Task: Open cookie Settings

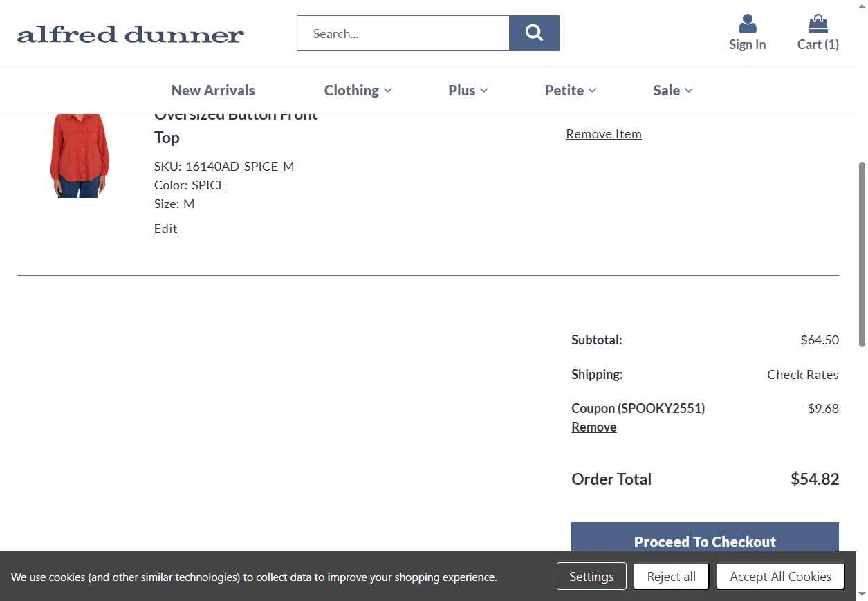Action: click(591, 576)
